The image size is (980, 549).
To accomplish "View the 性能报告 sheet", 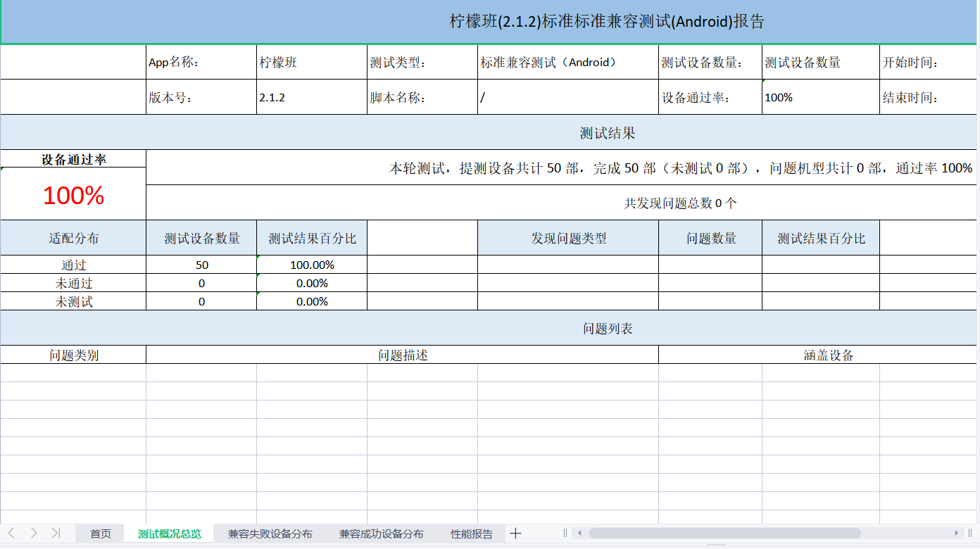I will [471, 533].
